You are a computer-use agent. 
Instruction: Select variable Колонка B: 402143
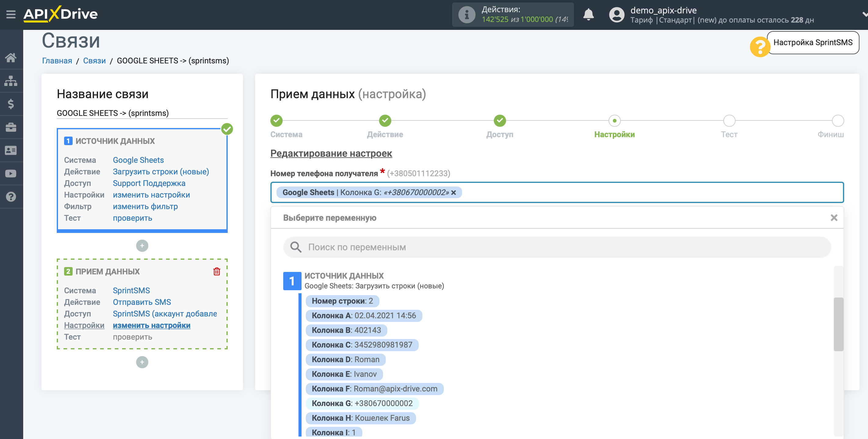(x=346, y=330)
